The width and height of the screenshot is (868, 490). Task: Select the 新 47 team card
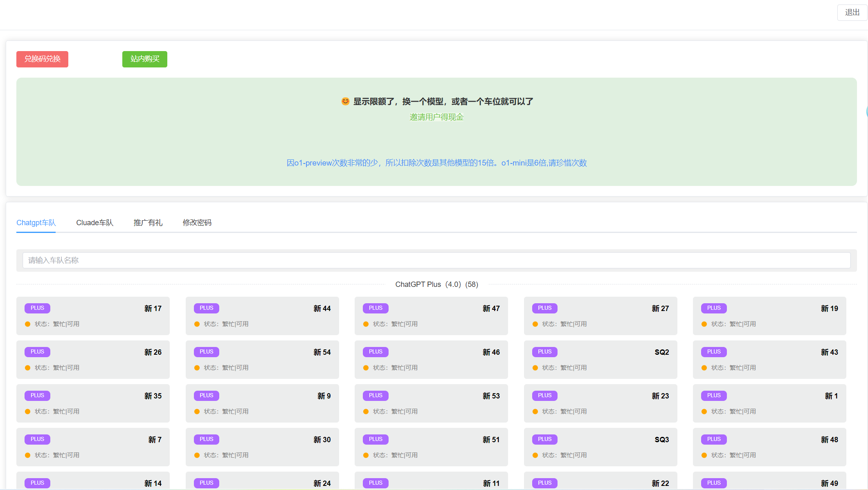coord(431,316)
